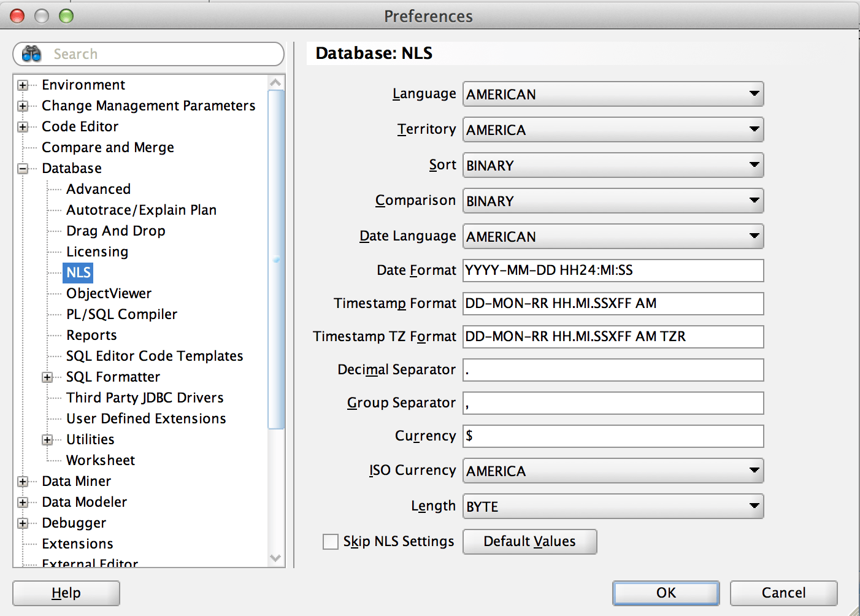Image resolution: width=860 pixels, height=616 pixels.
Task: Open the Length dropdown
Action: [x=754, y=506]
